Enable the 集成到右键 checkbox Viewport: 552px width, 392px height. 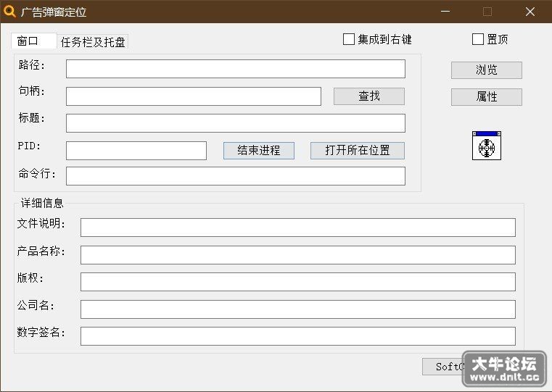348,39
